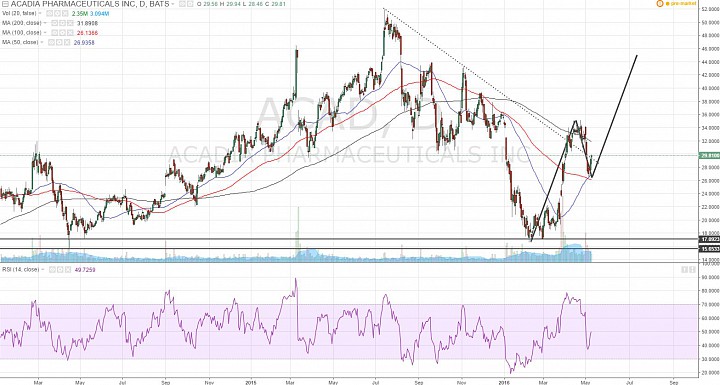Click the RSI value 49.7259
This screenshot has height=385, width=720.
85,270
